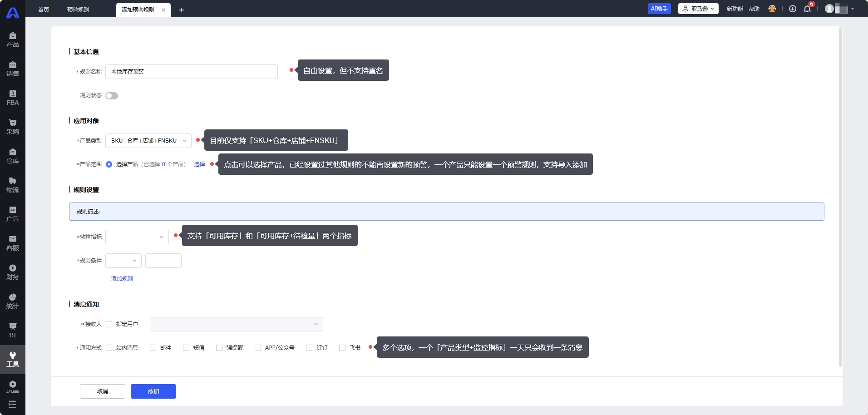Viewport: 868px width, 415px height.
Task: Check the 站内消息 notification option
Action: pos(109,348)
